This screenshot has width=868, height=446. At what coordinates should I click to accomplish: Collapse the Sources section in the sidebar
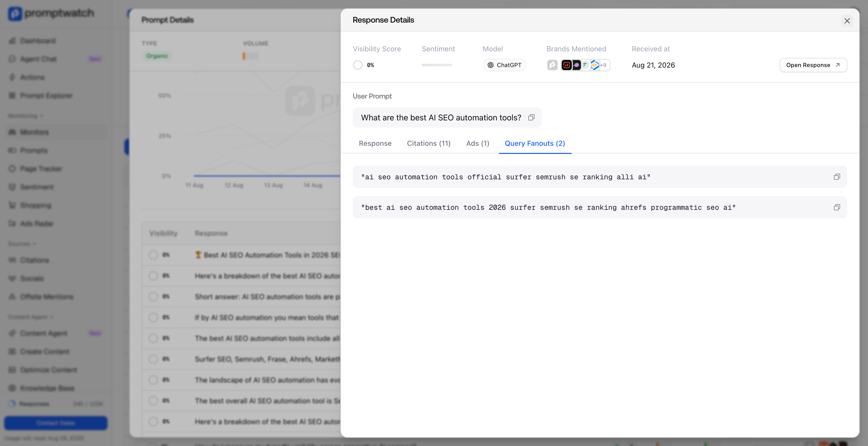click(x=22, y=244)
